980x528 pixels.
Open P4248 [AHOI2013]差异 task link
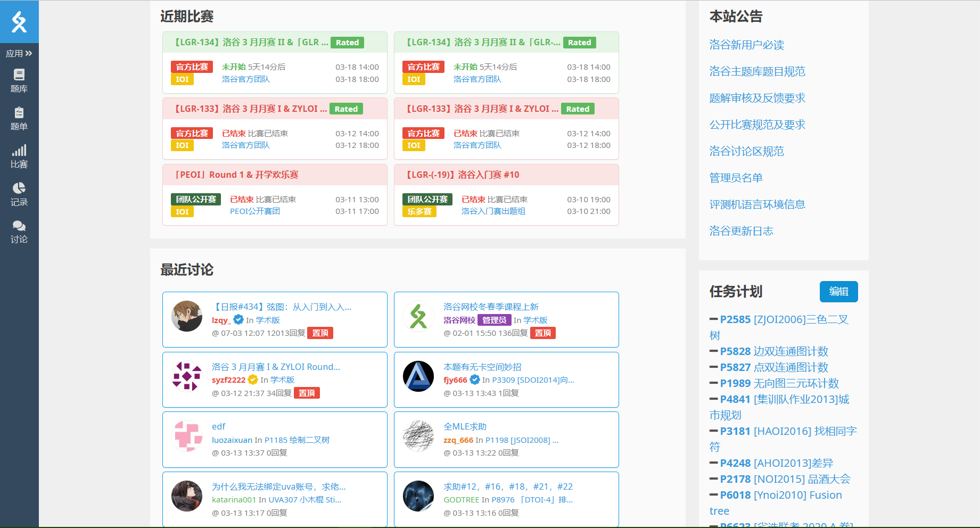(x=776, y=464)
